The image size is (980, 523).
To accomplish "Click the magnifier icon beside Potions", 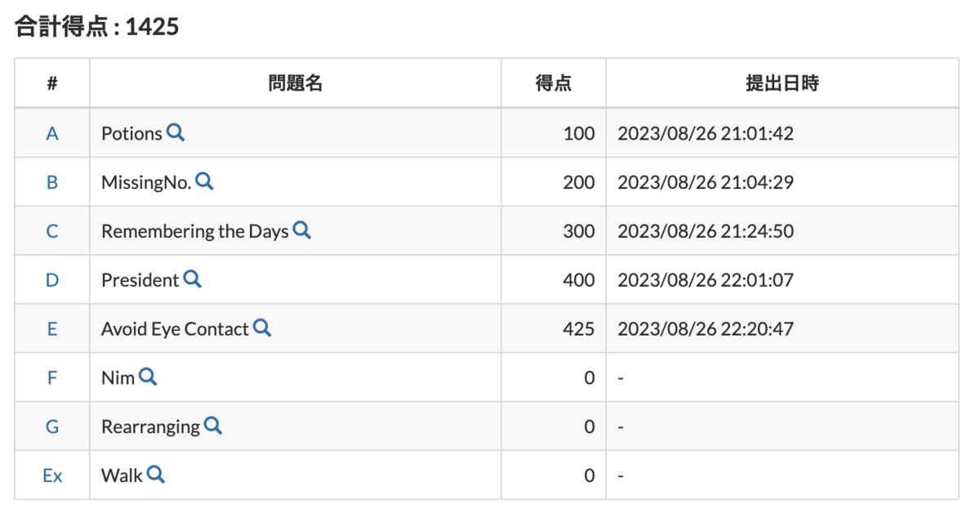I will 173,133.
